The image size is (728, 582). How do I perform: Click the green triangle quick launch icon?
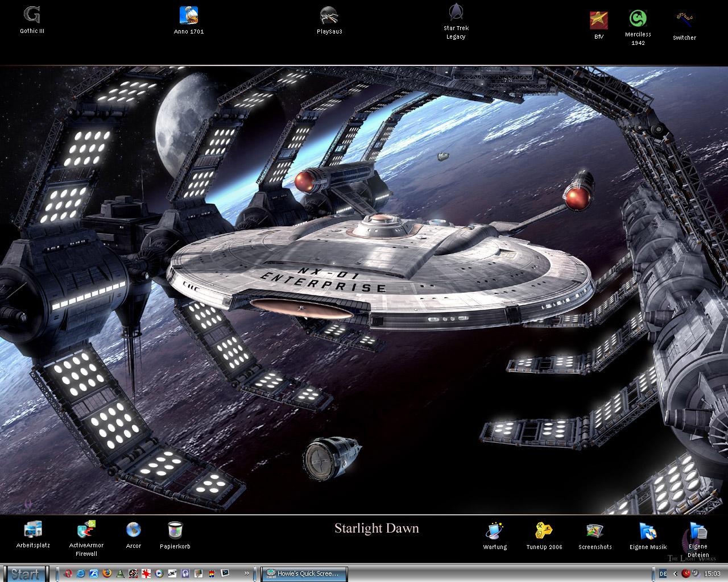120,573
